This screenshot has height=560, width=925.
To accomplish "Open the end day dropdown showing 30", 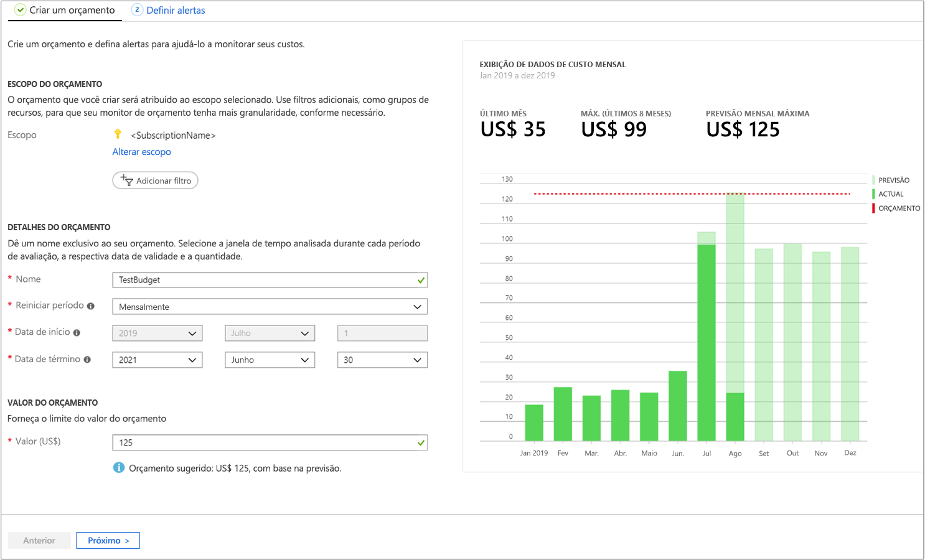I will point(382,360).
